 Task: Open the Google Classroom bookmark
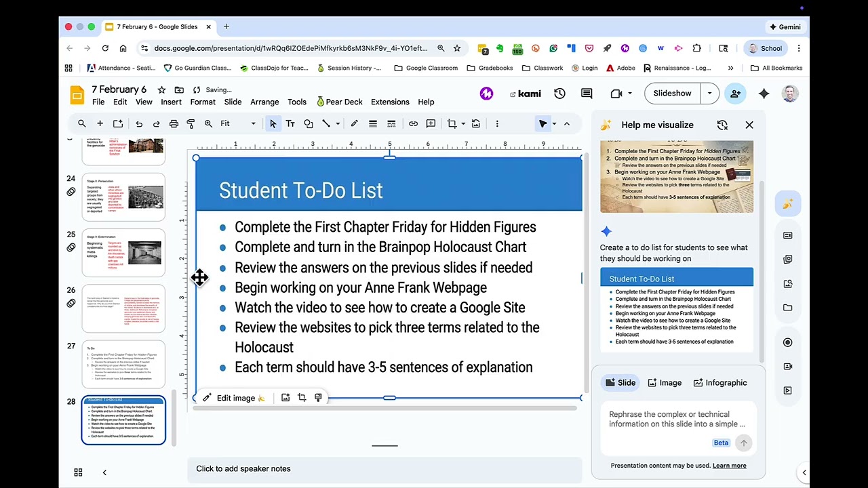click(426, 68)
